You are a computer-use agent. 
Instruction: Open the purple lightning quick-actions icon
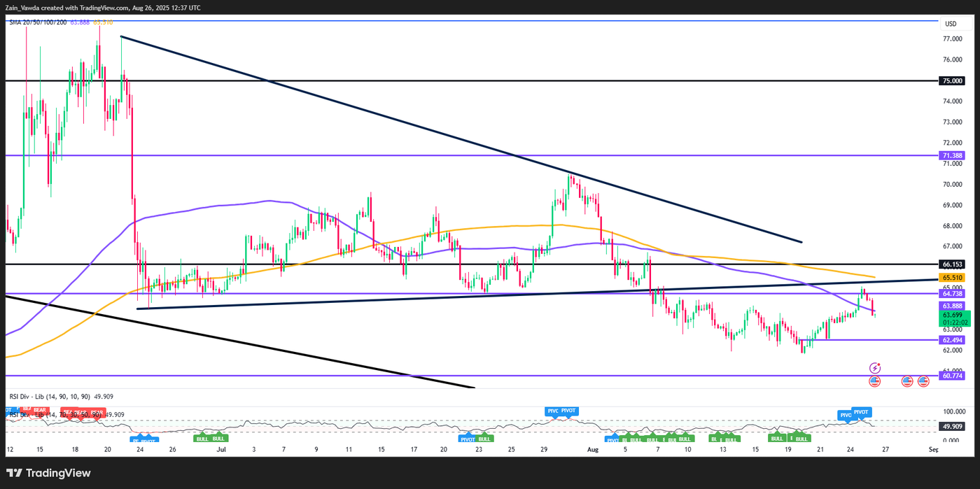click(x=875, y=368)
